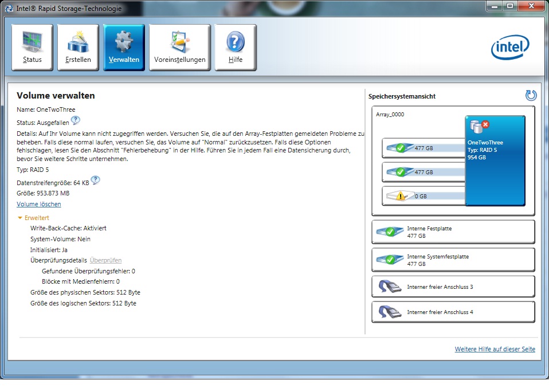Click the Größe: 953.873 MB text

pyautogui.click(x=43, y=193)
